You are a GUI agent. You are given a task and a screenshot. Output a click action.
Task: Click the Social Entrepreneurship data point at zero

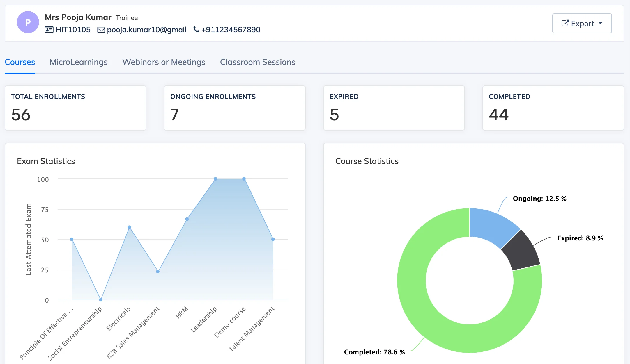[x=101, y=300]
